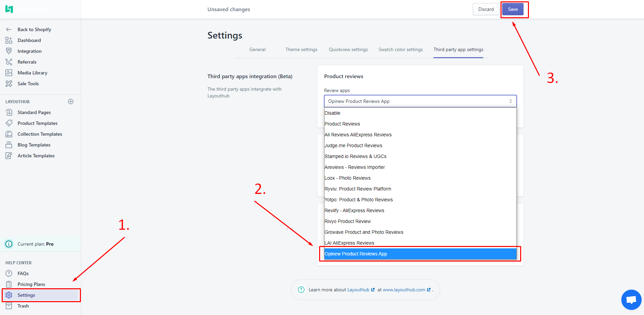Click the Trash archive icon

[9, 306]
